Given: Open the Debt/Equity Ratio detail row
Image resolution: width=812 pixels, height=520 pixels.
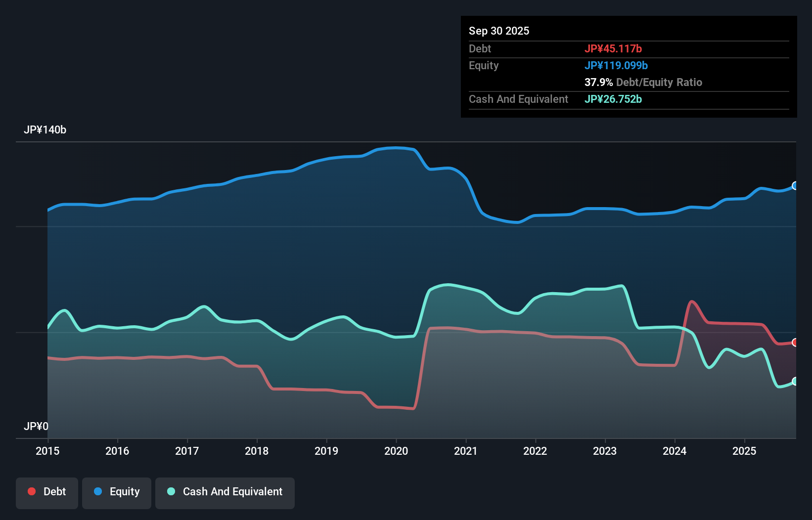Looking at the screenshot, I should [x=643, y=82].
